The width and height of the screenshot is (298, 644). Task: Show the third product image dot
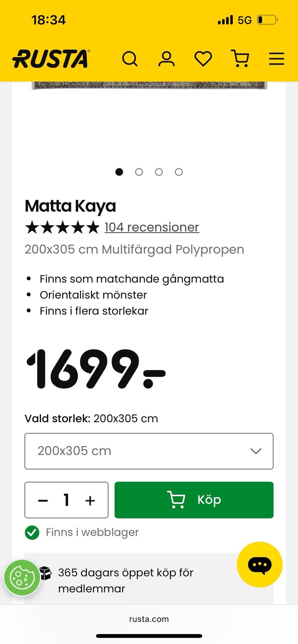tap(159, 172)
